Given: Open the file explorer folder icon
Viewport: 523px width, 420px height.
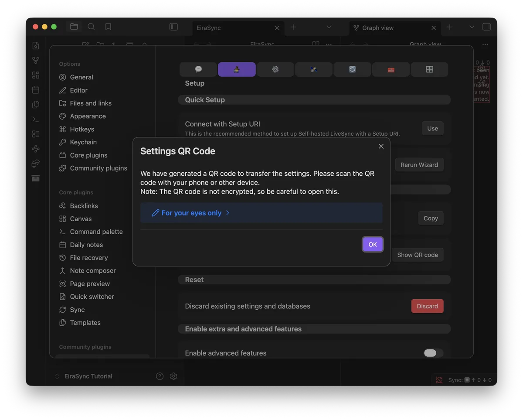Looking at the screenshot, I should [x=74, y=27].
